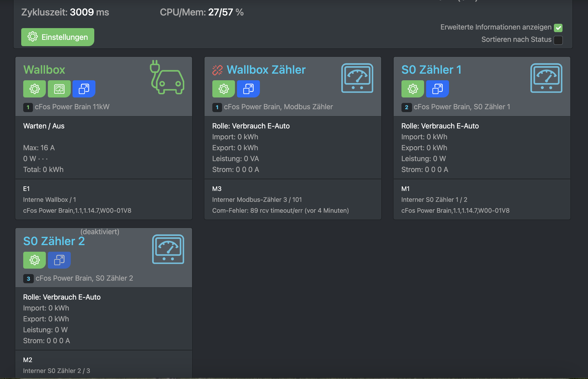Screen dimensions: 588x379
Task: Click the number 2 badge beside S0 Zähler 1
Action: click(x=406, y=107)
